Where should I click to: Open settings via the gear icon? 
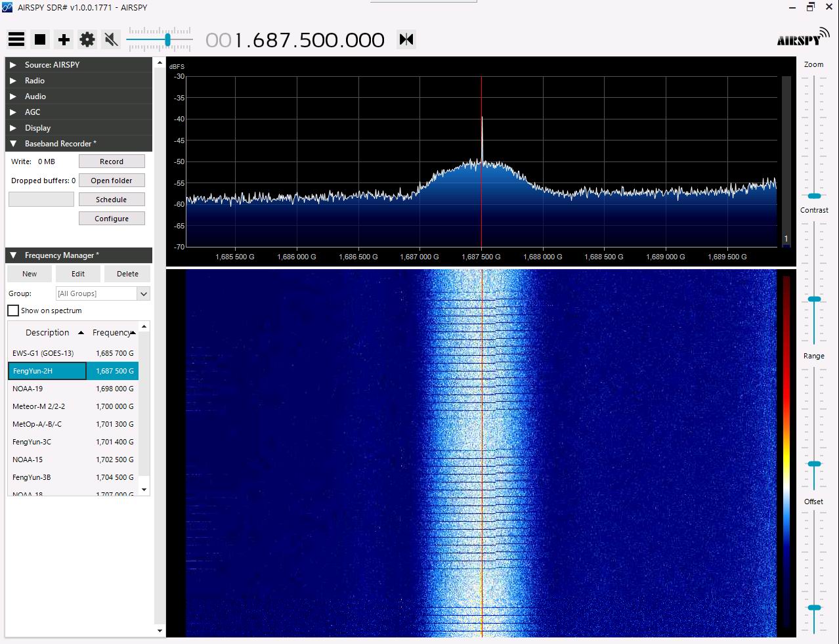tap(87, 40)
